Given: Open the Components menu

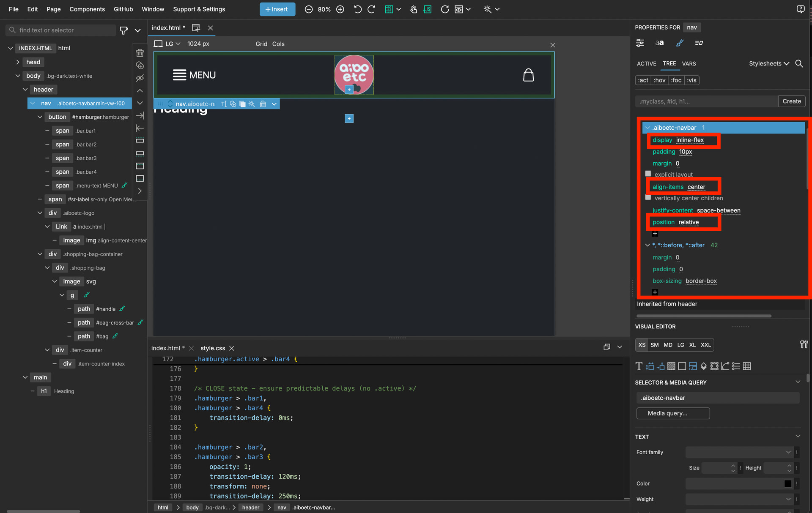Looking at the screenshot, I should click(x=87, y=9).
